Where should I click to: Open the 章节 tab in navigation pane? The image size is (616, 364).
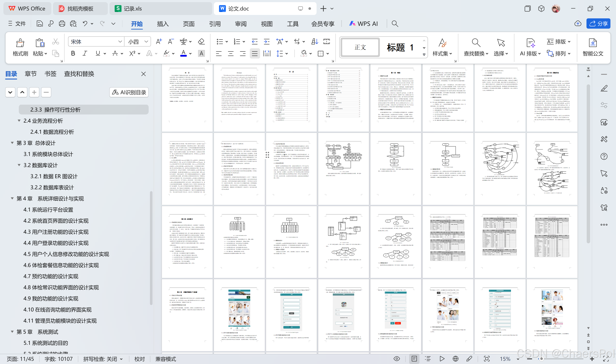pos(31,74)
